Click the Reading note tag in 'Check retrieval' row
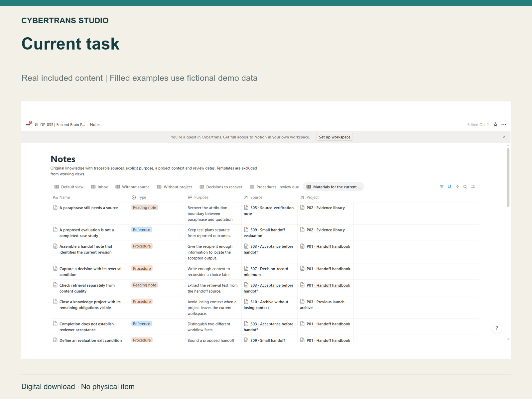The height and width of the screenshot is (399, 532). click(145, 285)
